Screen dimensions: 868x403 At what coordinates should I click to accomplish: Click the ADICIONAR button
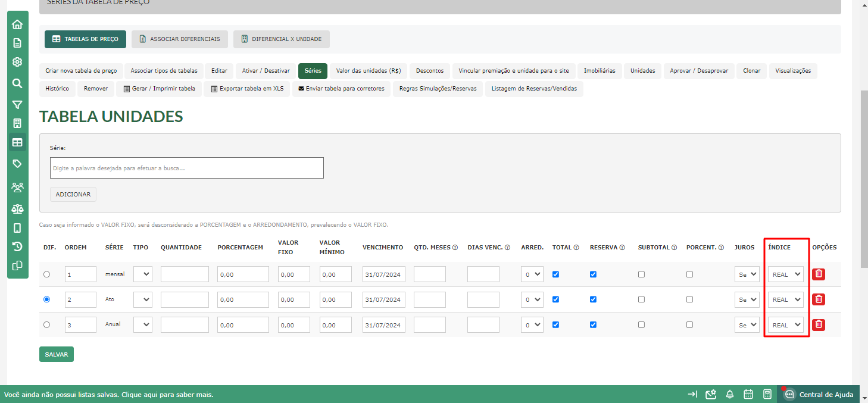click(73, 194)
